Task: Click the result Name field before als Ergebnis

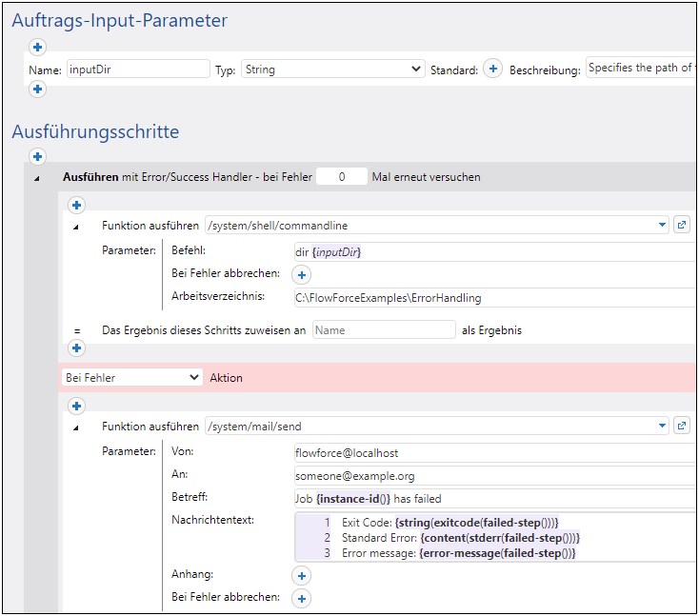Action: coord(384,329)
